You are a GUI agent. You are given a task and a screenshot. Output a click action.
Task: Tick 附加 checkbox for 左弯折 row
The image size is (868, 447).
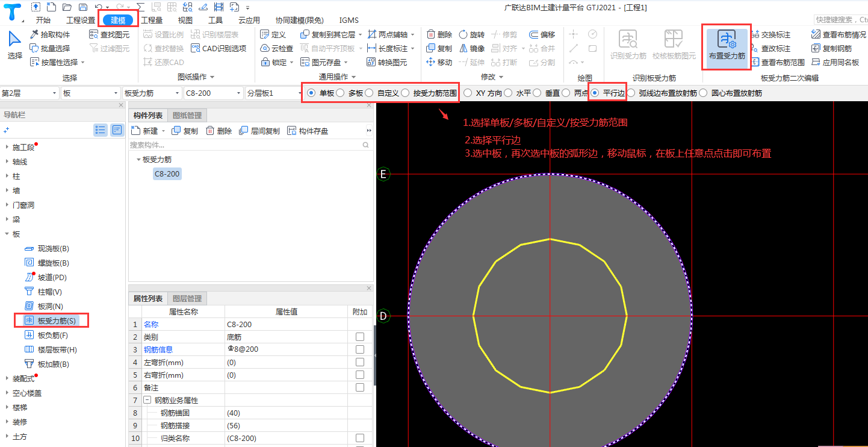pos(360,362)
